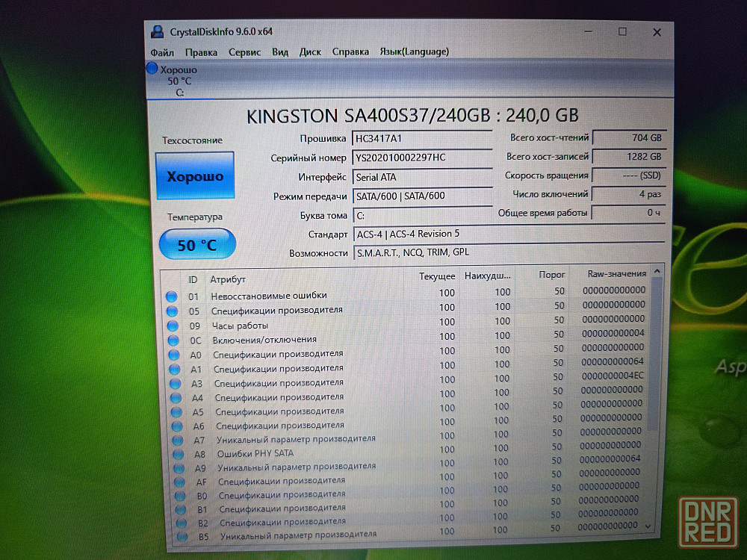Viewport: 747px width, 560px height.
Task: Click the Возможности field S.M.A.R.T., NCQ, TRIM, GPL
Action: [509, 252]
